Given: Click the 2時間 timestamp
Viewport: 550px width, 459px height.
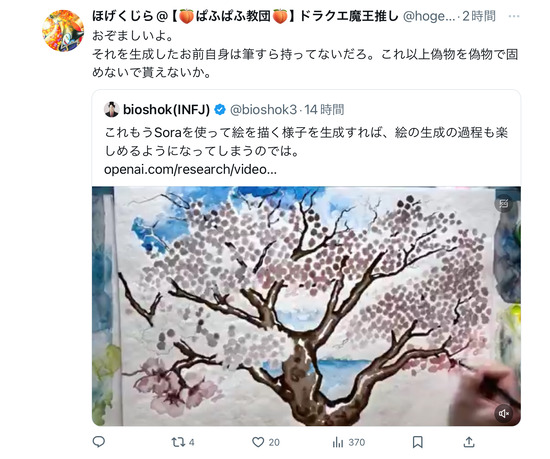Looking at the screenshot, I should (479, 16).
